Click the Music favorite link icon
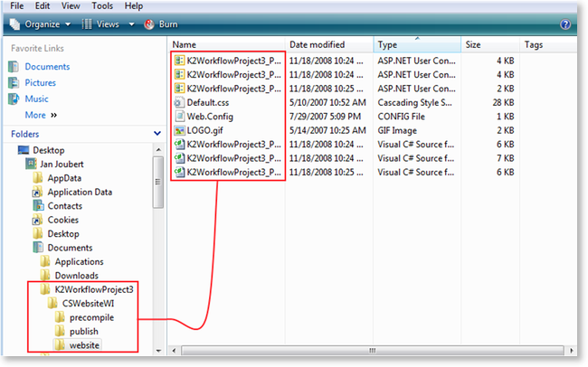Screen dimensions: 588x367 click(x=14, y=99)
